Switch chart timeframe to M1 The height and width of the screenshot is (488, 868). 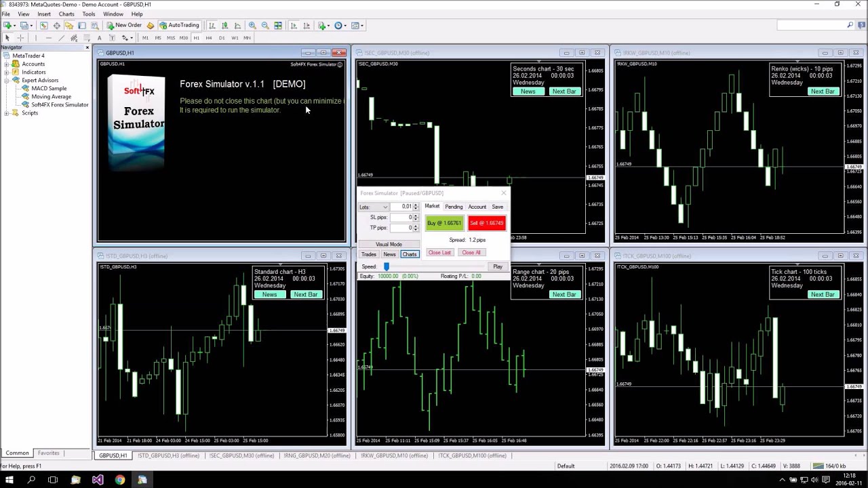coord(145,38)
